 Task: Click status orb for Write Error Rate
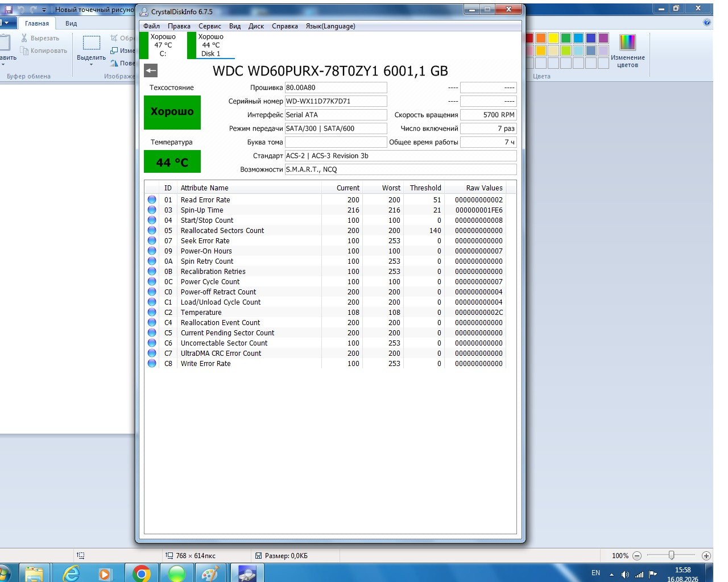coord(152,363)
